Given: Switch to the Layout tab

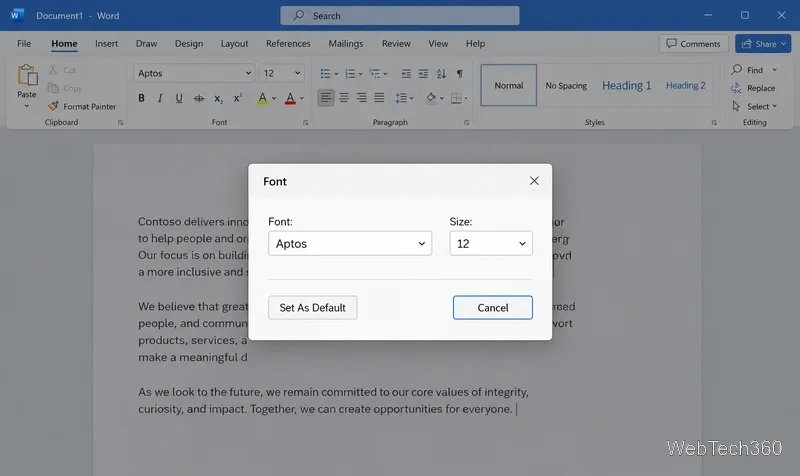Looking at the screenshot, I should click(234, 43).
